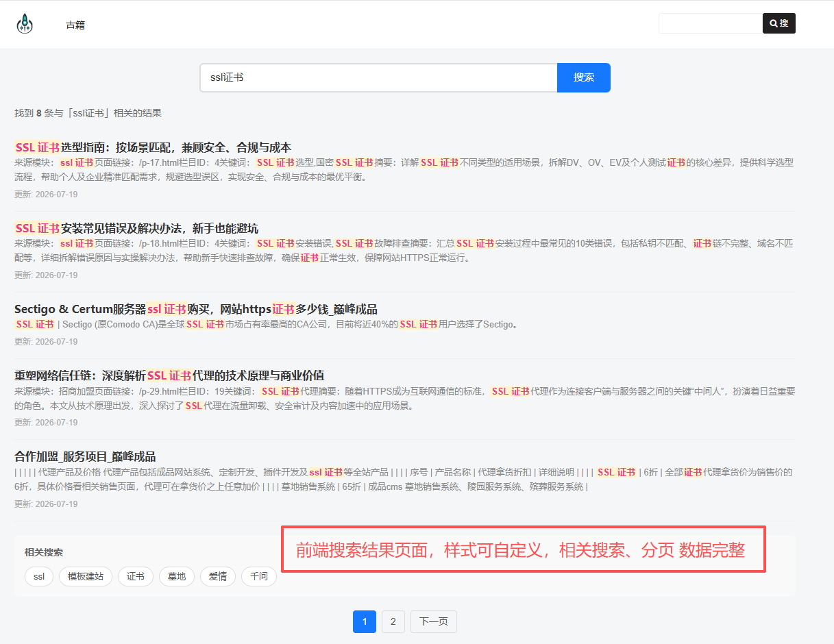Open the 古籍 navigation menu item
This screenshot has width=834, height=644.
75,25
